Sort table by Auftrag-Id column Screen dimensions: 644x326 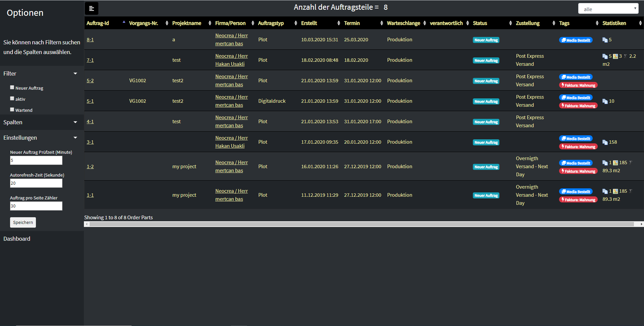pos(105,23)
